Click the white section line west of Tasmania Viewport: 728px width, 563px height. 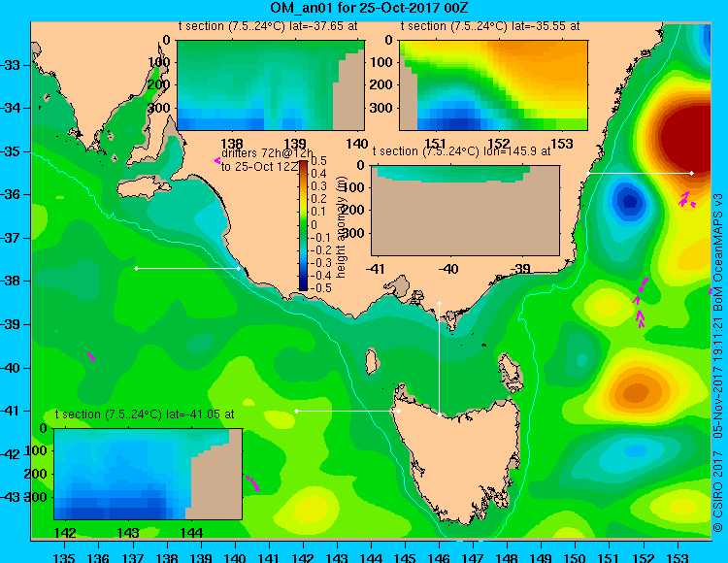point(347,412)
